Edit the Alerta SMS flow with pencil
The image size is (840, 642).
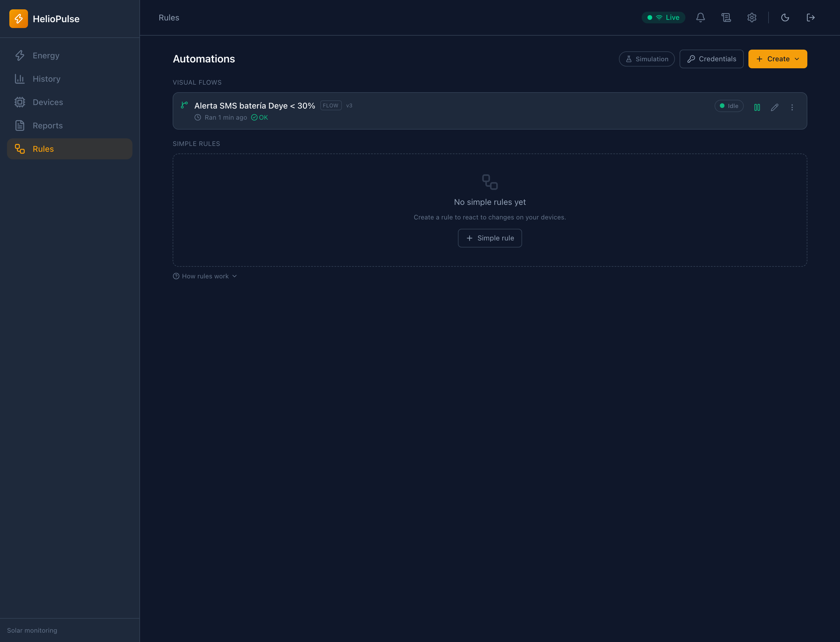[x=774, y=107]
